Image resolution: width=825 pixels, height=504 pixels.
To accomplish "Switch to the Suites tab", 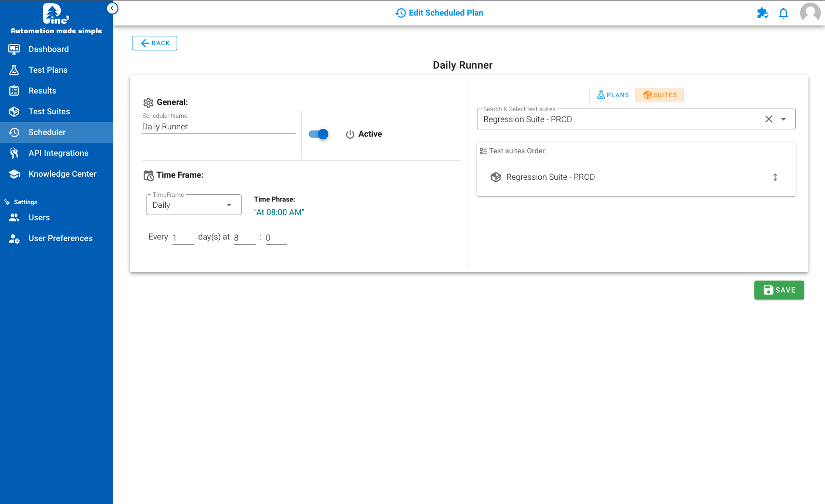I will click(x=659, y=95).
